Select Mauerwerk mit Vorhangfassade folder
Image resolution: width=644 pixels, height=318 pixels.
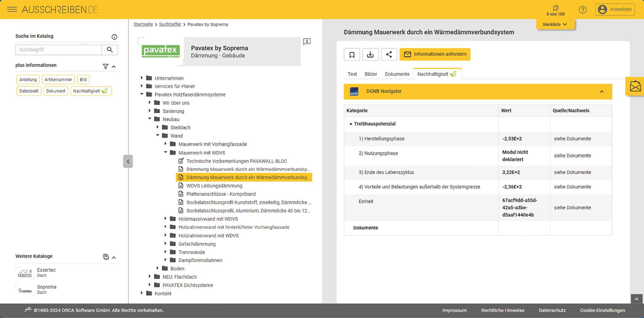(213, 144)
